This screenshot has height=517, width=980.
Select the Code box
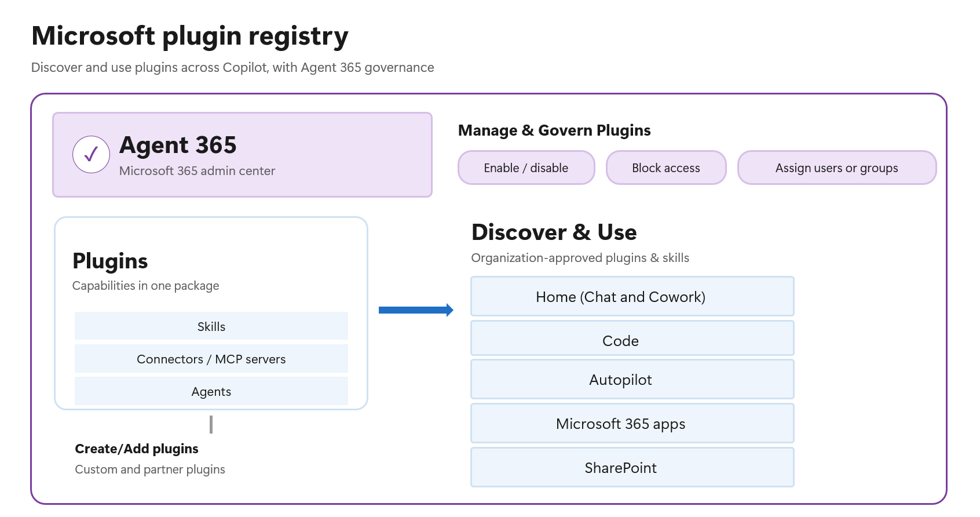point(632,338)
